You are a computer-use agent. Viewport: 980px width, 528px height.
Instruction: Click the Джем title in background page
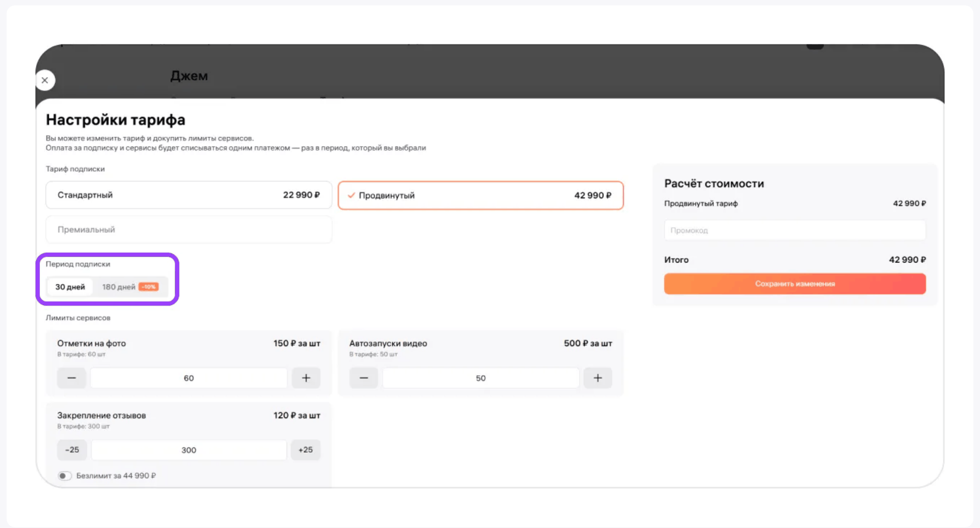189,76
